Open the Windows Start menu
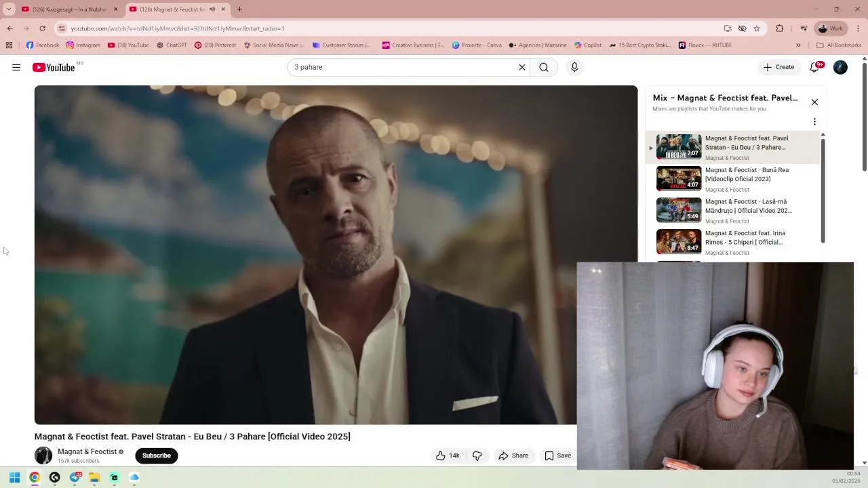868x488 pixels. (x=14, y=477)
